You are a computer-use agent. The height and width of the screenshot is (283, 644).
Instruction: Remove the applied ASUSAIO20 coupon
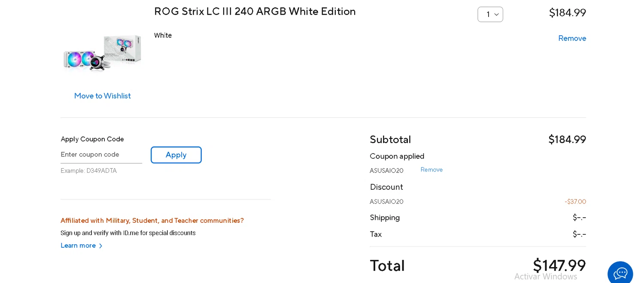(431, 170)
